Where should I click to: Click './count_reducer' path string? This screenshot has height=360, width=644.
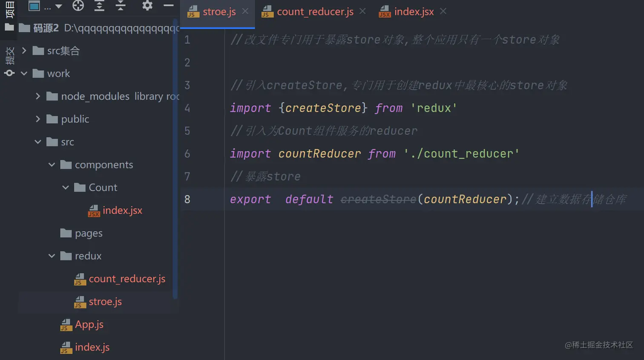pos(461,154)
